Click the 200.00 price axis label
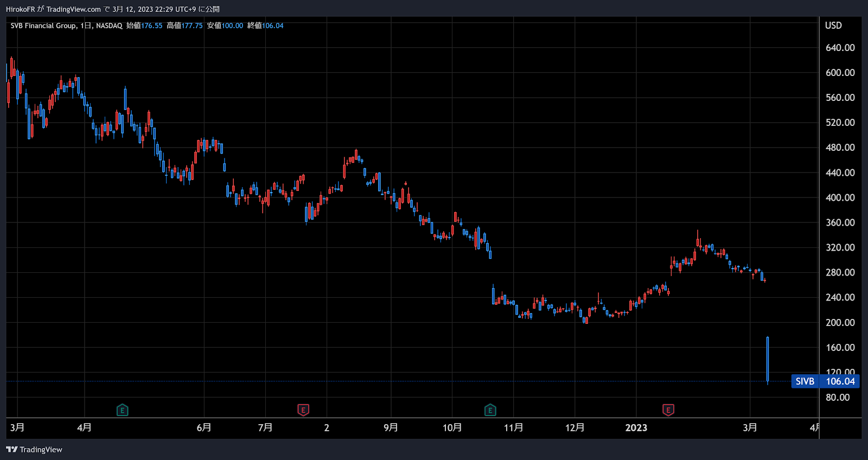 tap(840, 322)
